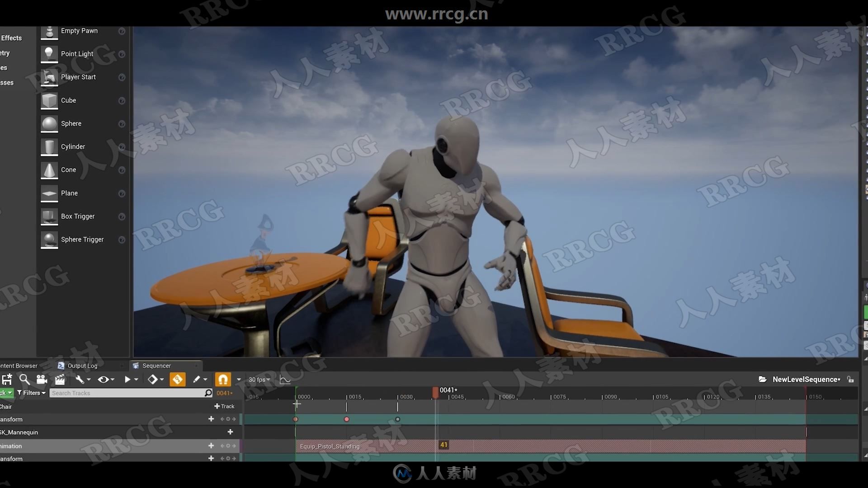Screen dimensions: 868x488
Task: Click the Play button in Sequencer
Action: pyautogui.click(x=127, y=380)
